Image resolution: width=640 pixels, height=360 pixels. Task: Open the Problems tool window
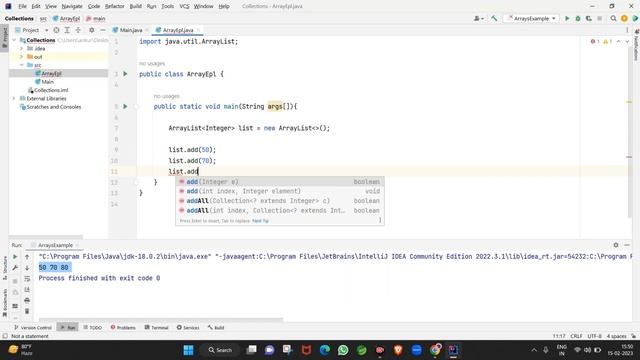(123, 327)
